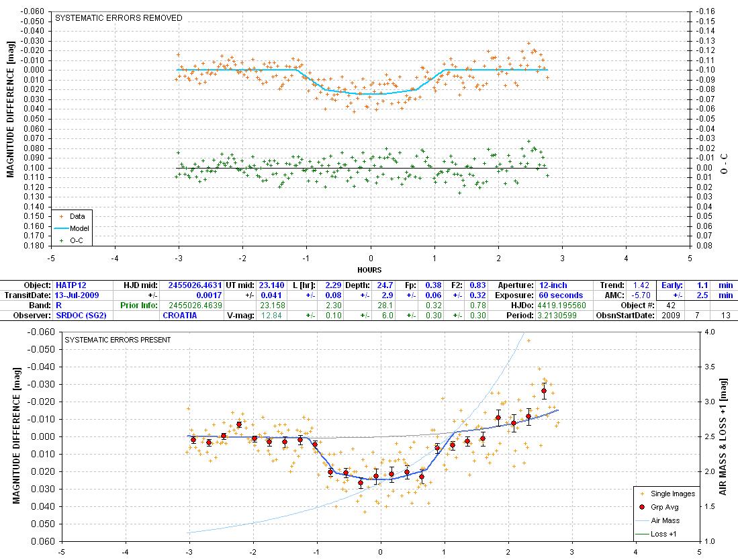Select the HJD uncertainty value 0.0017
The width and height of the screenshot is (738, 560).
(209, 295)
